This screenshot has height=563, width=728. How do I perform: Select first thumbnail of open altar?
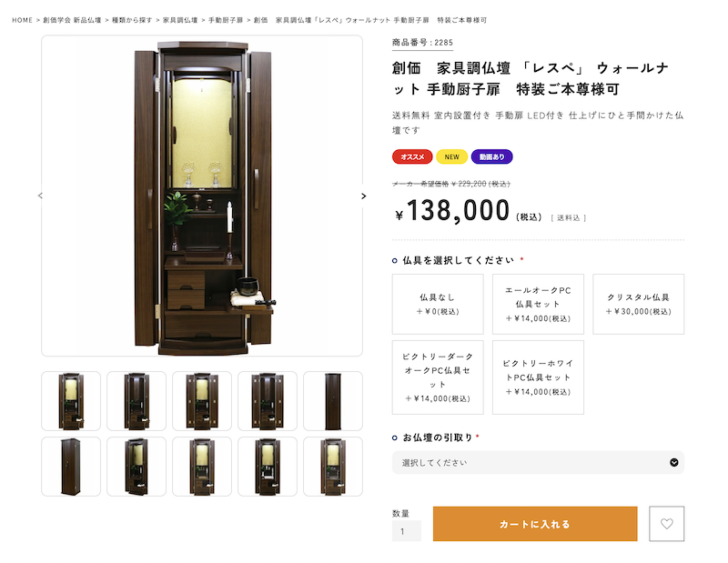pos(71,401)
